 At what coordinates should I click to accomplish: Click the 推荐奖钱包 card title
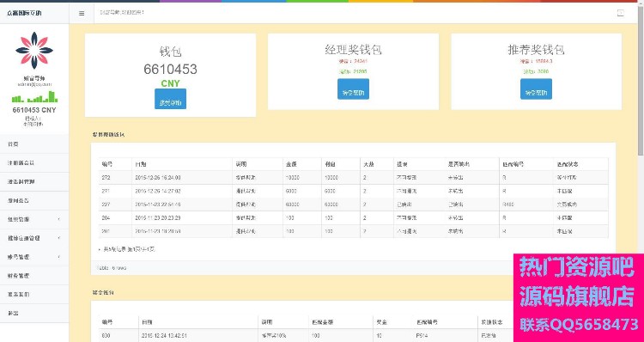click(536, 50)
